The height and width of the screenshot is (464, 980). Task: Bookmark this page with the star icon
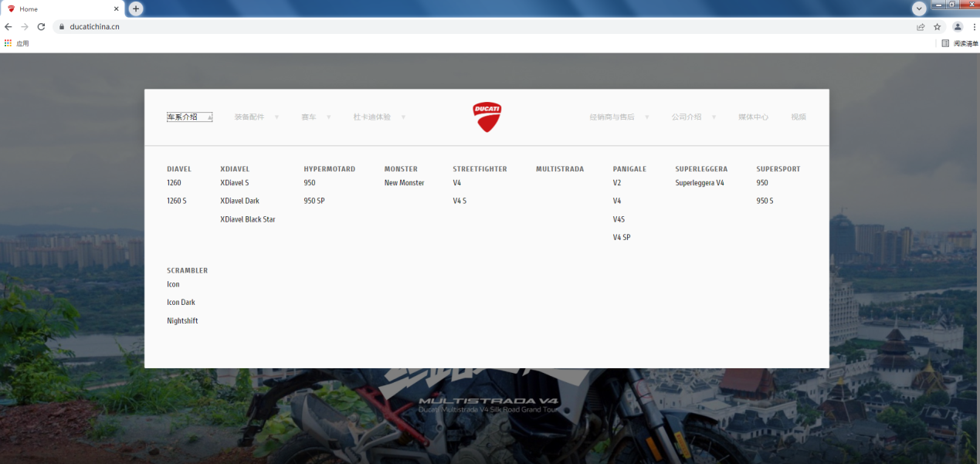(x=938, y=26)
